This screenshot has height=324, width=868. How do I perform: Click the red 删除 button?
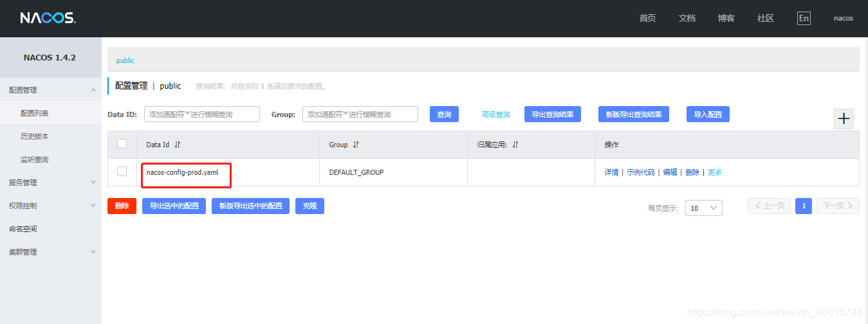[x=122, y=206]
